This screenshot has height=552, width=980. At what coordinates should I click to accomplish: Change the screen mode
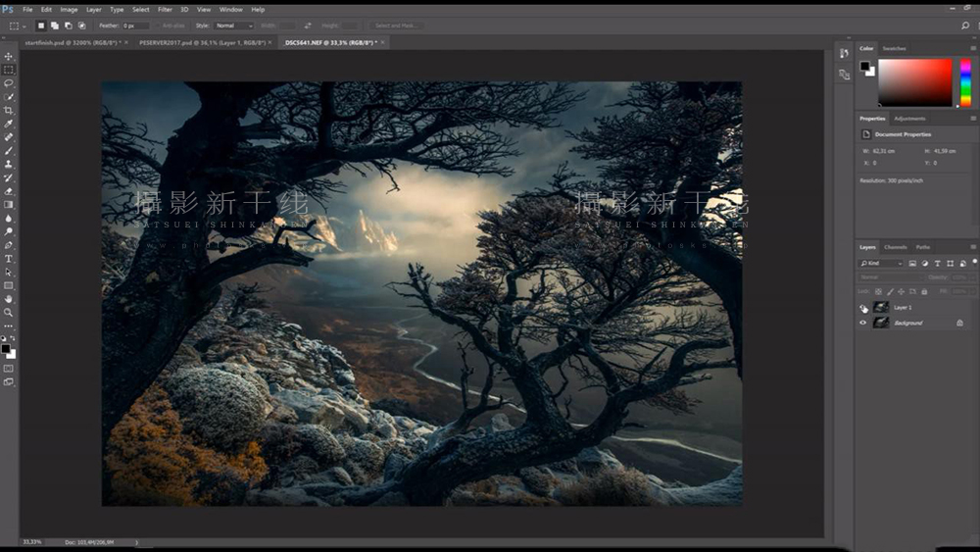point(9,381)
